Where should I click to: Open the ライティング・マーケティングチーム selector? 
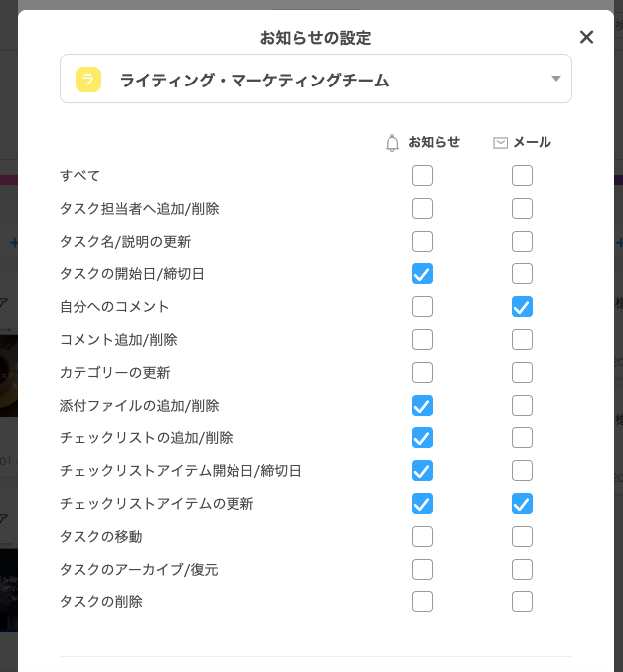pos(316,79)
